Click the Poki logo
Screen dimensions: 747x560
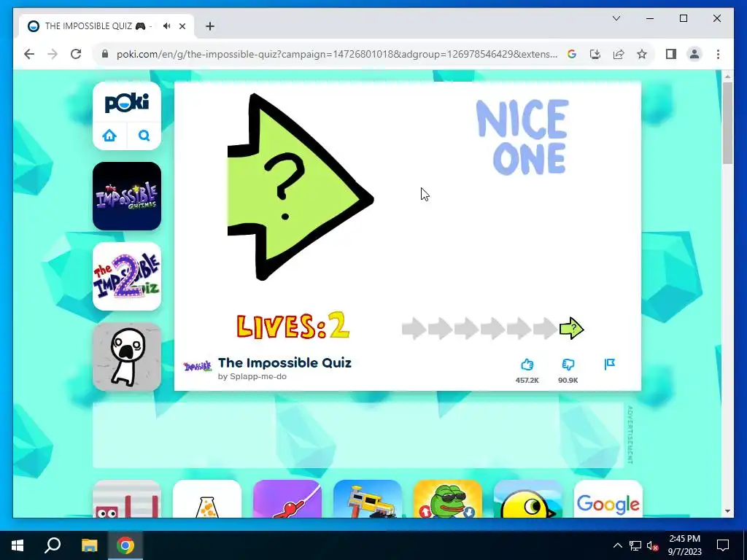coord(127,102)
